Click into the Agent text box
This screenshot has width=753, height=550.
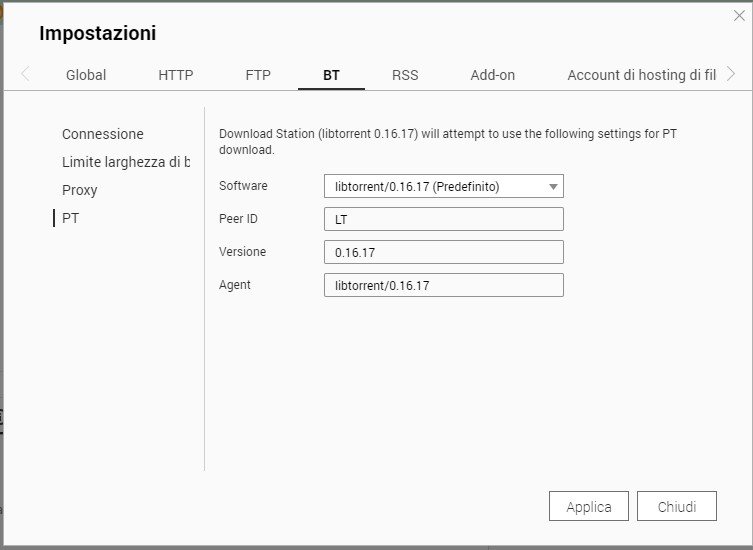[x=444, y=285]
